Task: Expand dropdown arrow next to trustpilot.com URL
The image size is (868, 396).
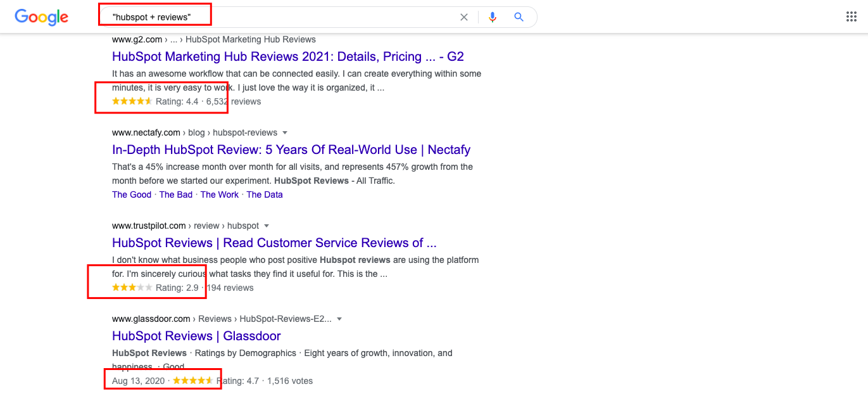Action: coord(267,226)
